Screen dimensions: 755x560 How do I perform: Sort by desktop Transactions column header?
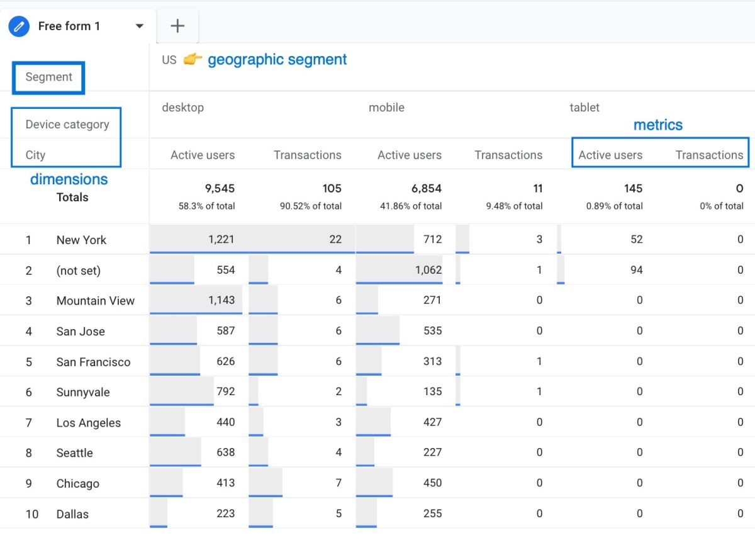click(x=308, y=155)
